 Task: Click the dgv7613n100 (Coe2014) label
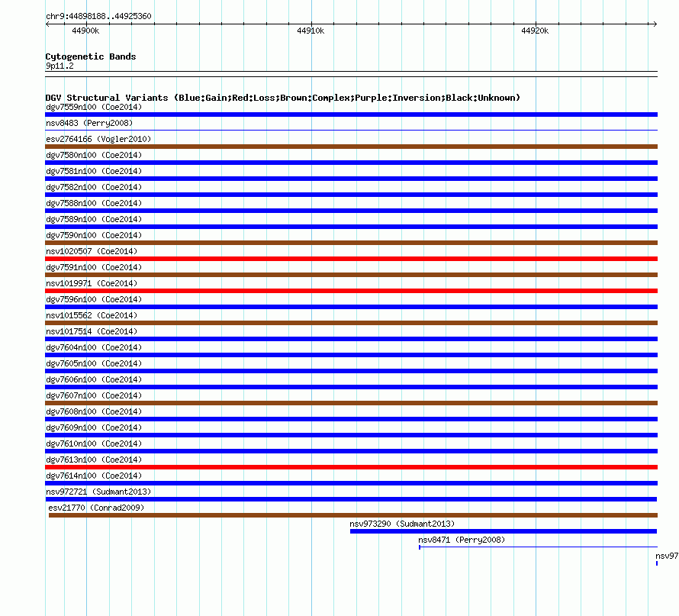[94, 460]
